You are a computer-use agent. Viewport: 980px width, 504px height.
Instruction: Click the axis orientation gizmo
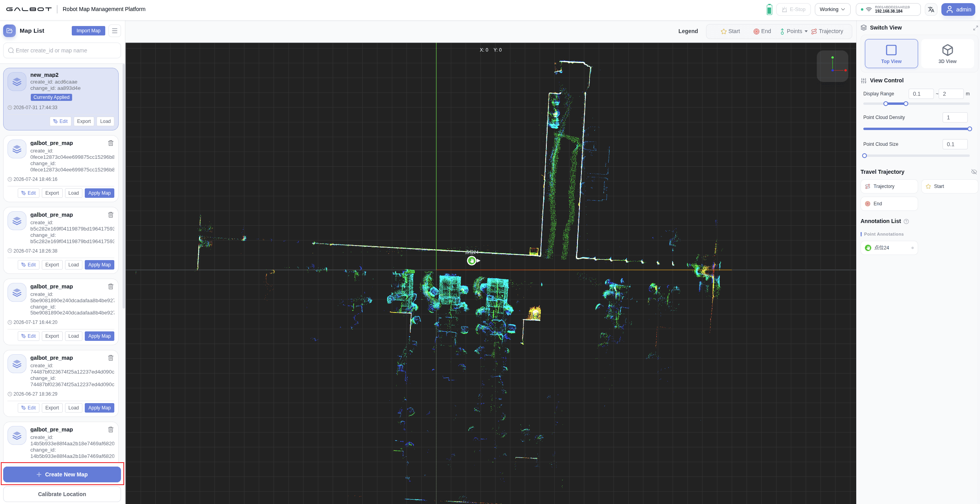point(832,66)
